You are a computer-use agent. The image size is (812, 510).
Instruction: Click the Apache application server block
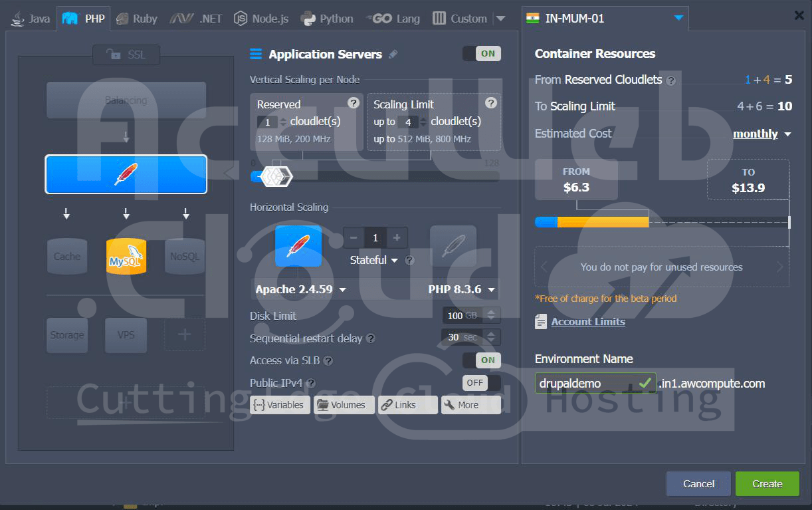126,174
